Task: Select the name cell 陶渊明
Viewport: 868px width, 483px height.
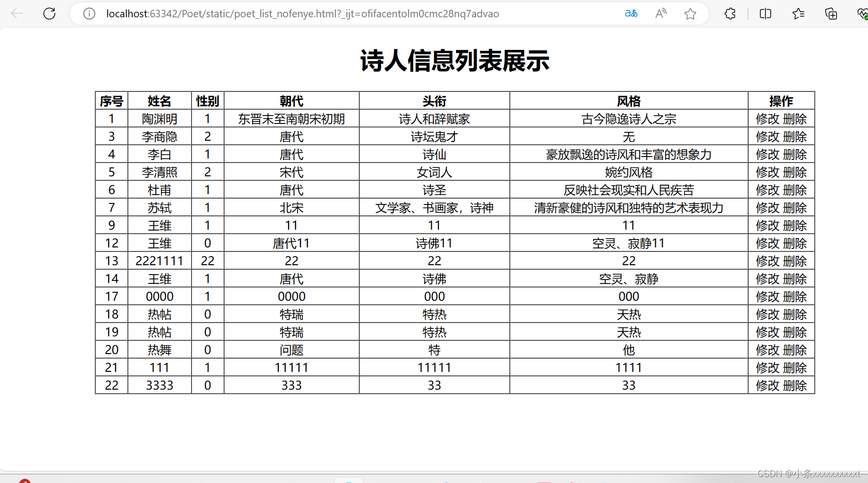Action: coord(159,119)
